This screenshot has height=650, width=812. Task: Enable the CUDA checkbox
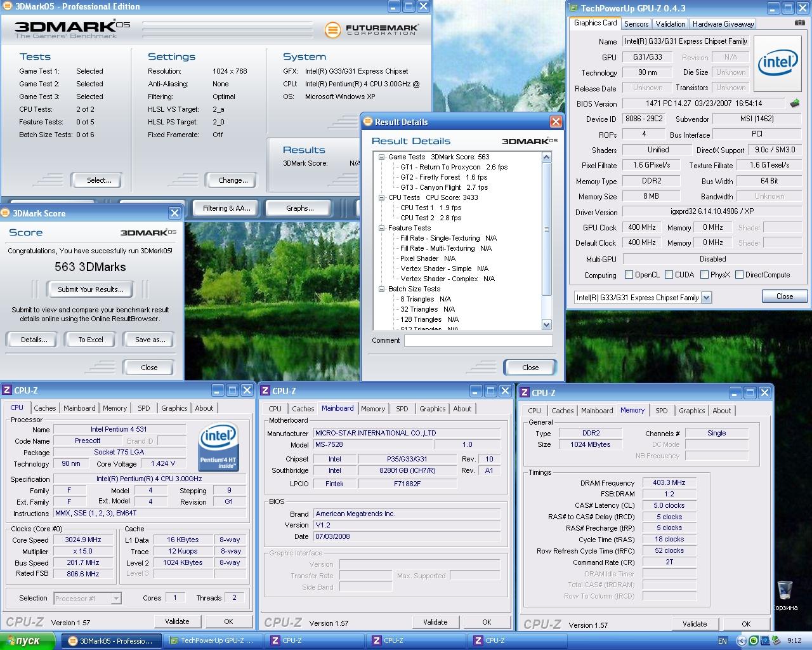[x=669, y=275]
